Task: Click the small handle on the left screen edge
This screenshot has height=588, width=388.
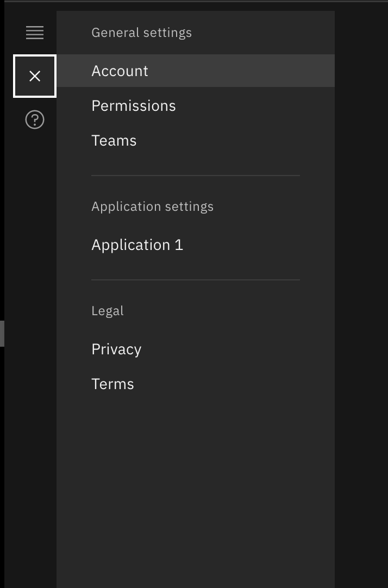Action: (x=2, y=333)
